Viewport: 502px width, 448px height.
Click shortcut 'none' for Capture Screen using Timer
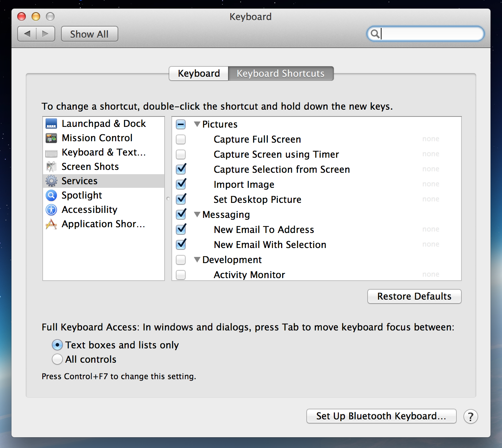pos(431,154)
